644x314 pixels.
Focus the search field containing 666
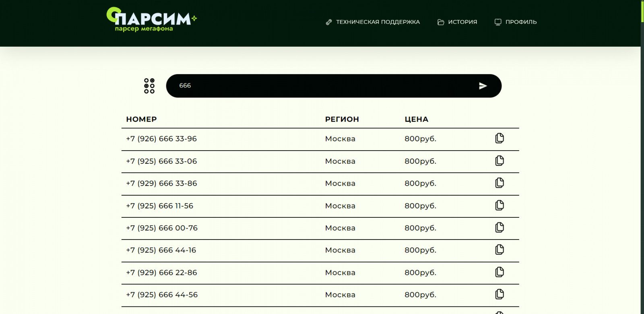coord(322,86)
